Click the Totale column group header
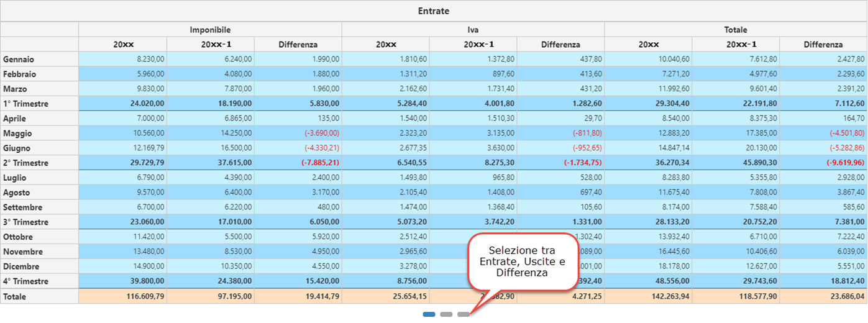 pyautogui.click(x=736, y=30)
